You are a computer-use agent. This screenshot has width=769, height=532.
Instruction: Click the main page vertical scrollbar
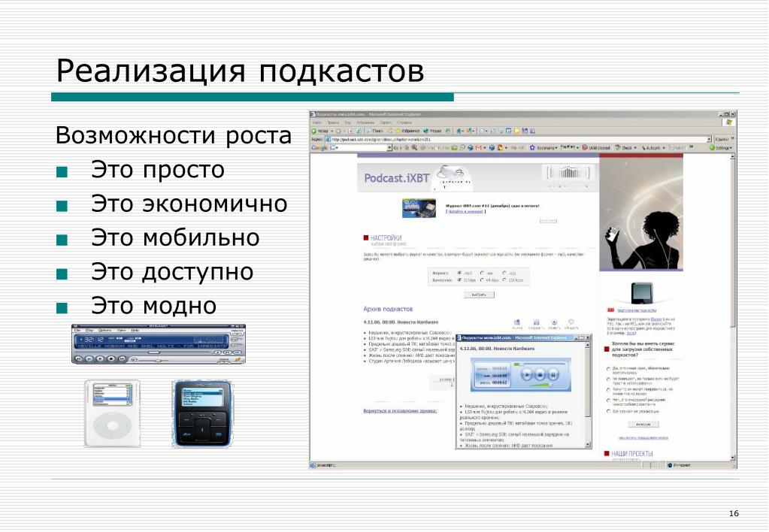[733, 307]
